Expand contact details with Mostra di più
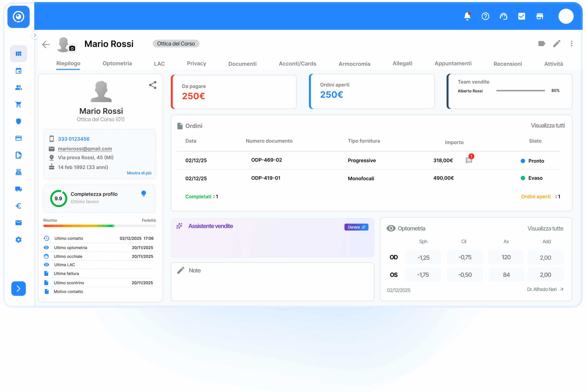Viewport: 586px width, 392px height. click(139, 173)
